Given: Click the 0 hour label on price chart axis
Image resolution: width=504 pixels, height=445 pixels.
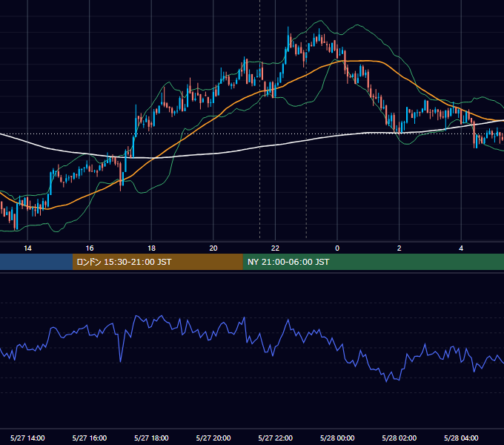Looking at the screenshot, I should click(337, 248).
